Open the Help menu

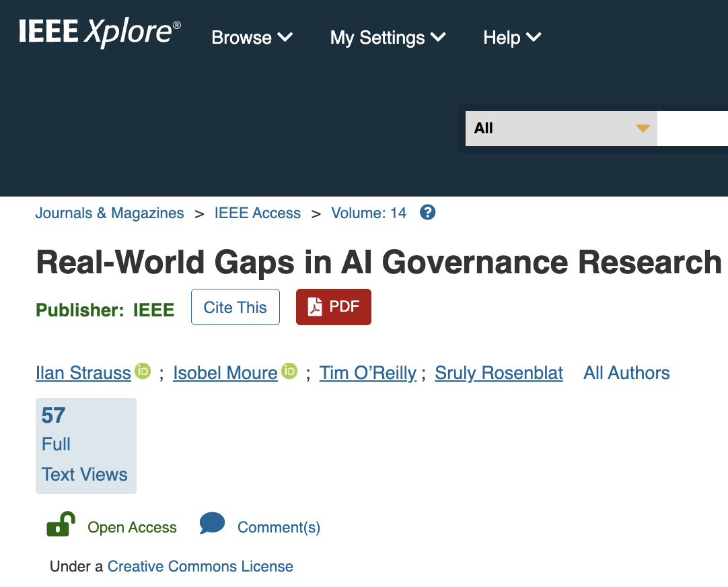pyautogui.click(x=512, y=38)
